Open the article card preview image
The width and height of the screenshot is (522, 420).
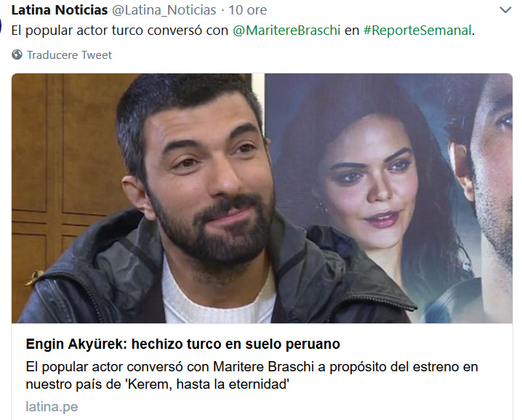click(262, 198)
